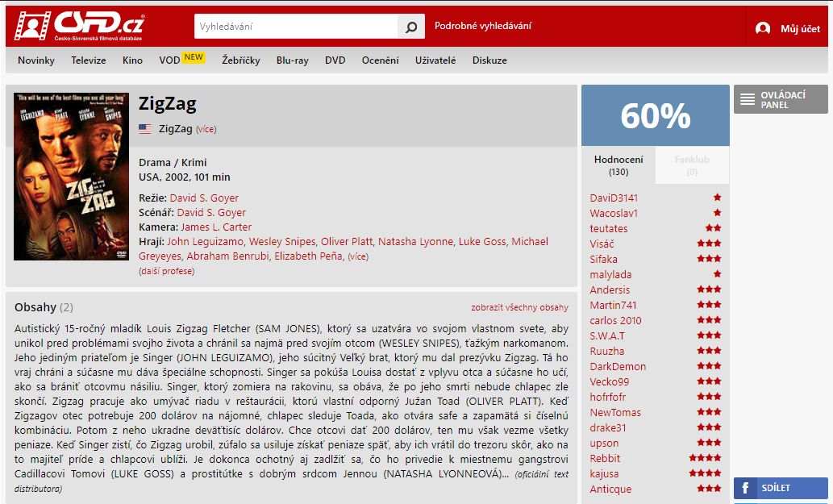This screenshot has width=833, height=504.
Task: Open user teutates profile
Action: tap(609, 228)
